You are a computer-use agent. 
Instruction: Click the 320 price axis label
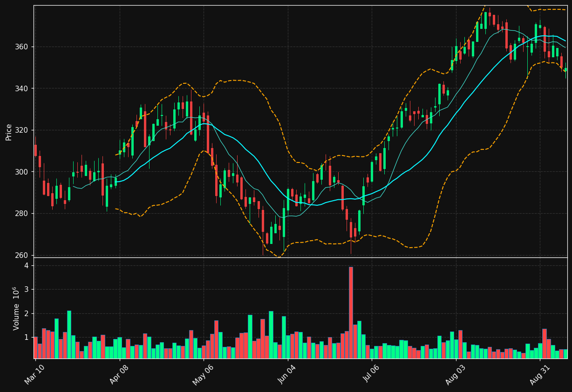click(21, 130)
